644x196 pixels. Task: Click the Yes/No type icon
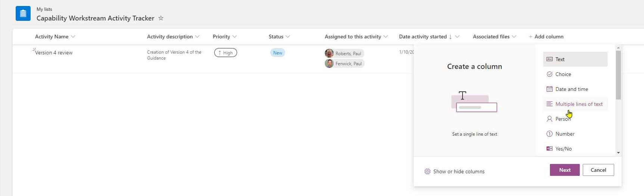click(550, 149)
